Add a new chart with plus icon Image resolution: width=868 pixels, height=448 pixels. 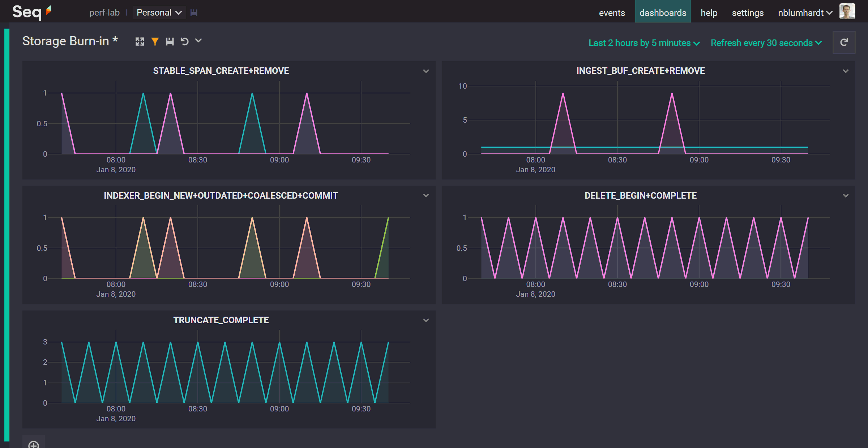pos(34,444)
